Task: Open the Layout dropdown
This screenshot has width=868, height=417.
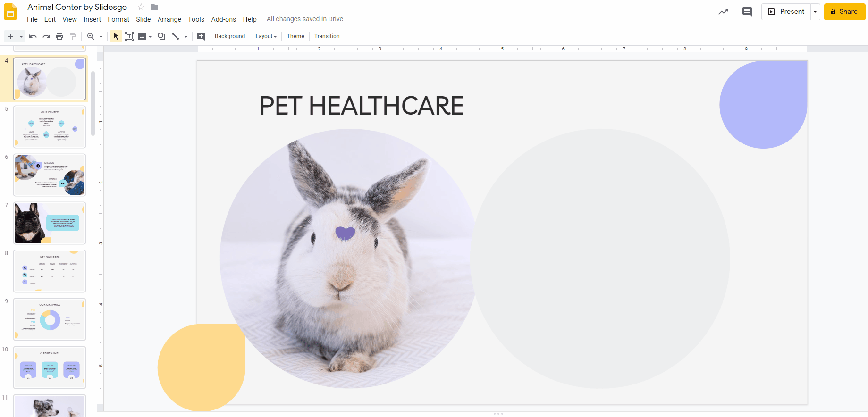Action: [x=266, y=36]
